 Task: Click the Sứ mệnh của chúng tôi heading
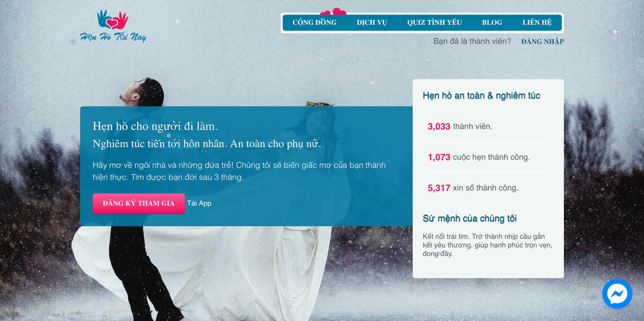tap(470, 219)
